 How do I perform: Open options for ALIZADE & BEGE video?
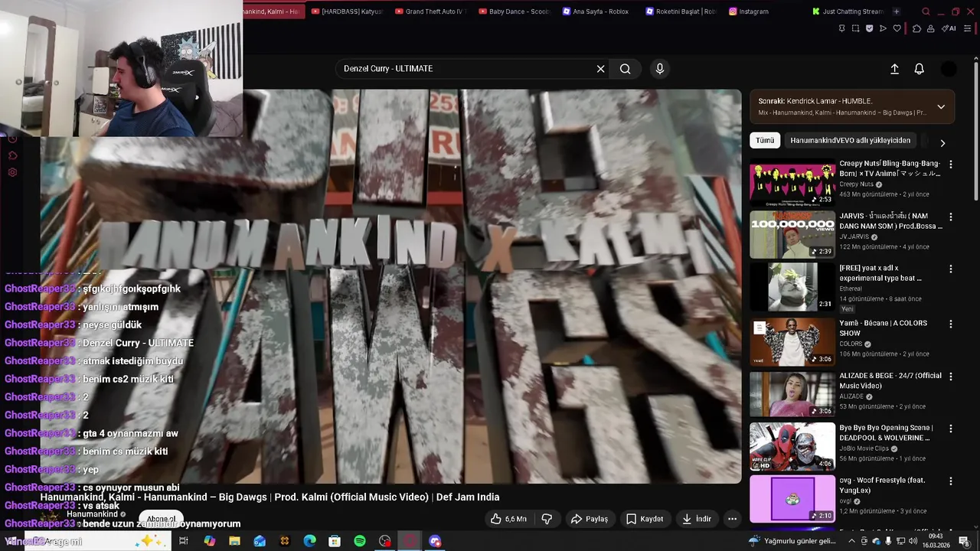point(951,377)
